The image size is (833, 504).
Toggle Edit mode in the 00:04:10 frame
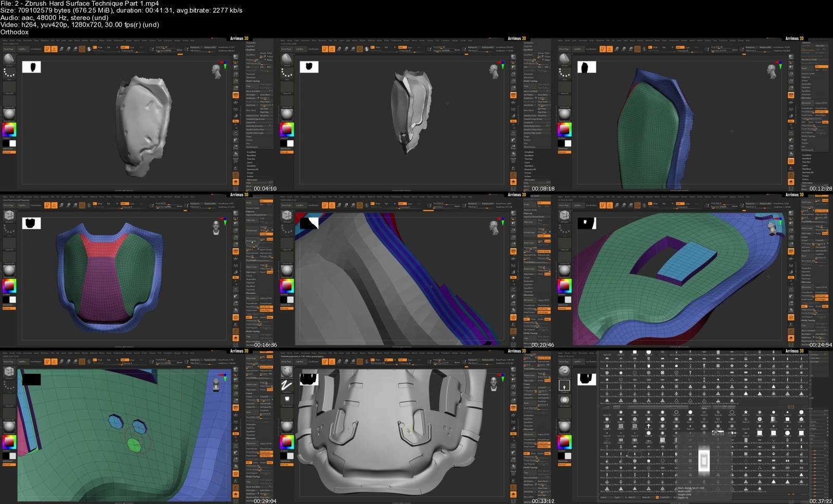pyautogui.click(x=47, y=49)
